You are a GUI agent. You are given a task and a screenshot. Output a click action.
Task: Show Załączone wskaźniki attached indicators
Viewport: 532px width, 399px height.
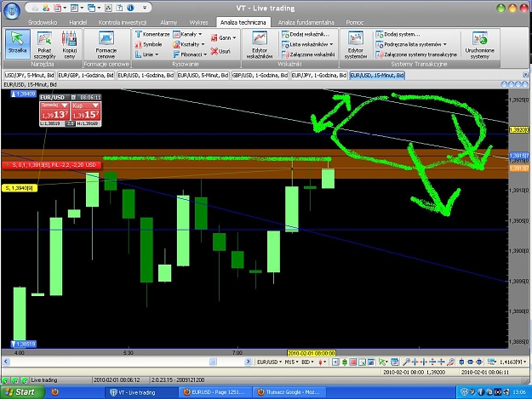(308, 54)
